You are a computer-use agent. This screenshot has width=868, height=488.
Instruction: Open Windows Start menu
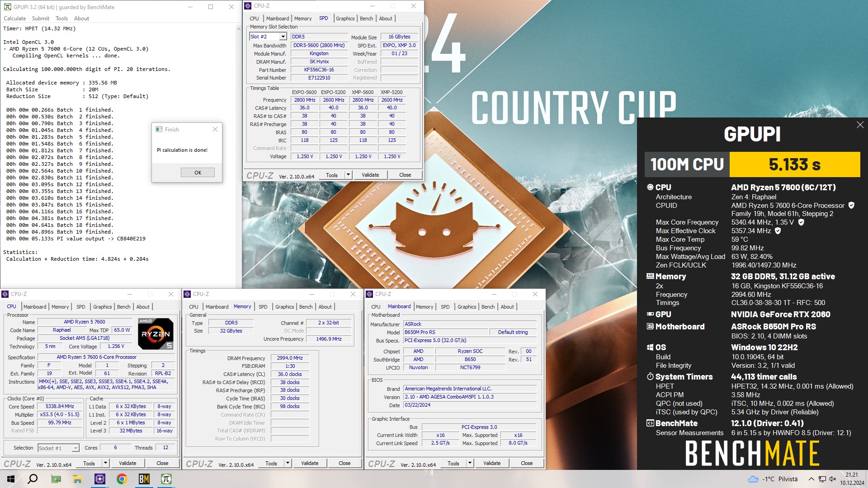(x=11, y=479)
